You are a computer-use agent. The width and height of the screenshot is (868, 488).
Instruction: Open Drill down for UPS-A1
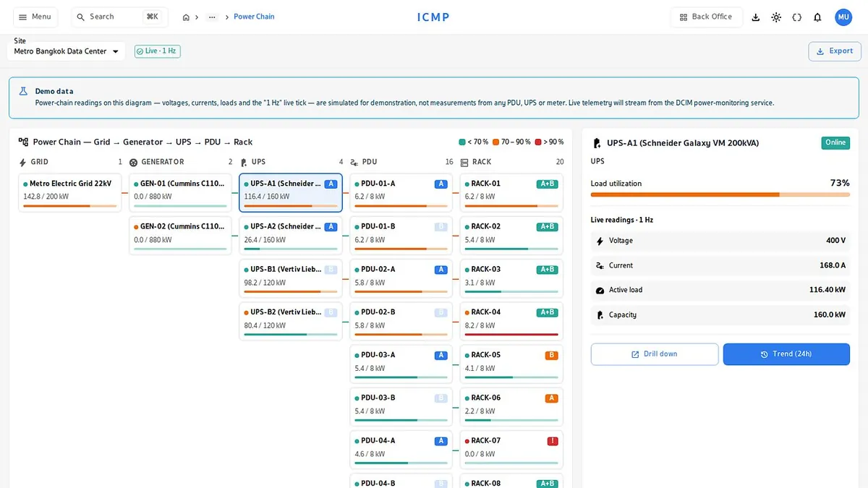[655, 354]
